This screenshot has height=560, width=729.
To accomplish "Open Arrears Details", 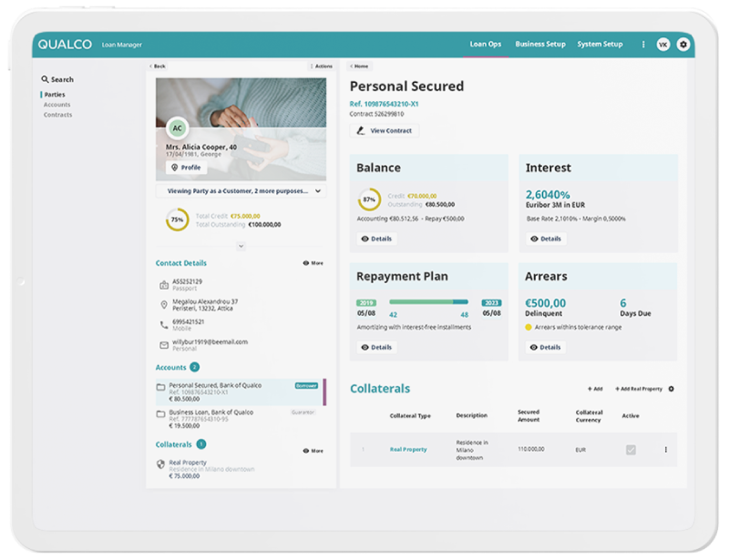I will tap(547, 347).
